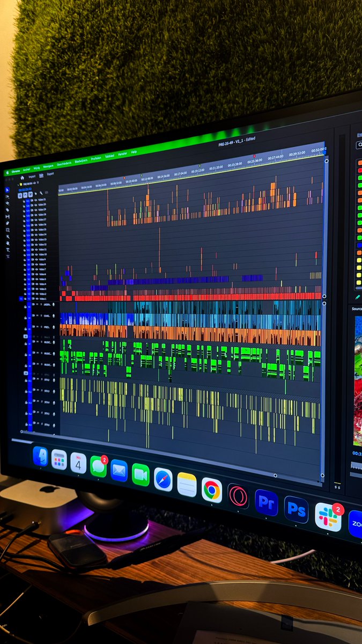Image resolution: width=362 pixels, height=644 pixels.
Task: Open the Archief menu
Action: click(x=27, y=170)
